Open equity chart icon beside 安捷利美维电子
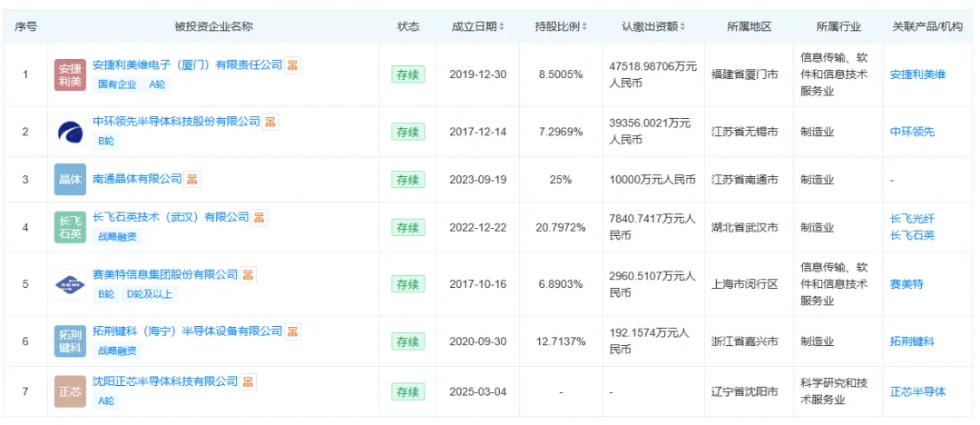Viewport: 980px width, 425px height. tap(292, 64)
